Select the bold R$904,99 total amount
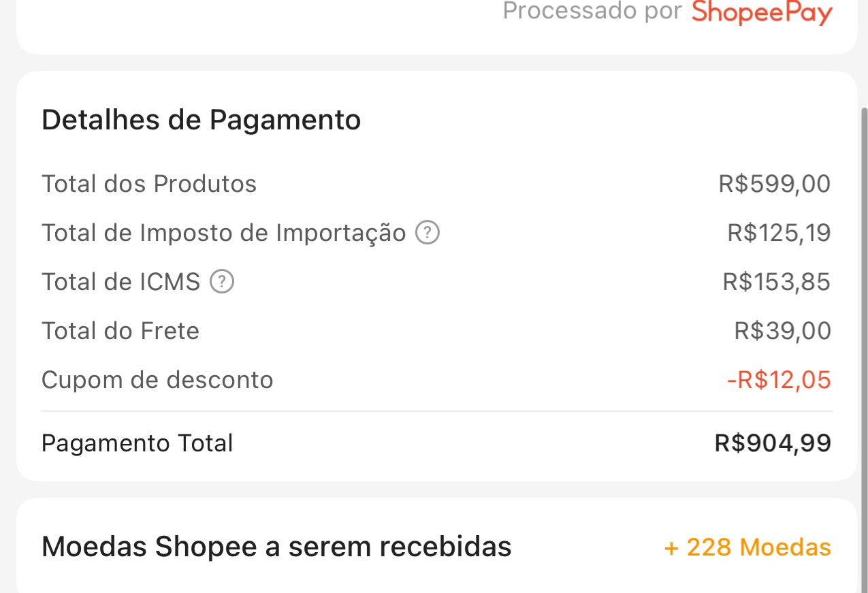868x593 pixels. pyautogui.click(x=773, y=443)
